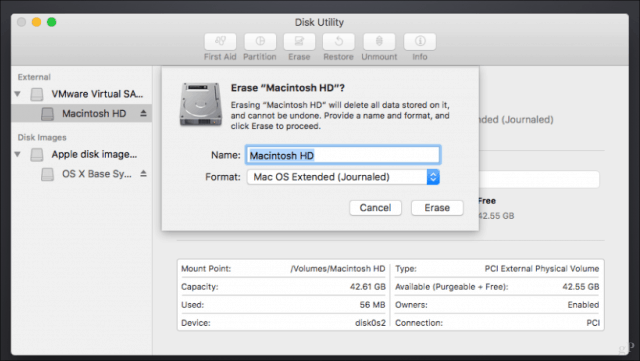Image resolution: width=640 pixels, height=361 pixels.
Task: Click the Cancel button
Action: point(375,207)
